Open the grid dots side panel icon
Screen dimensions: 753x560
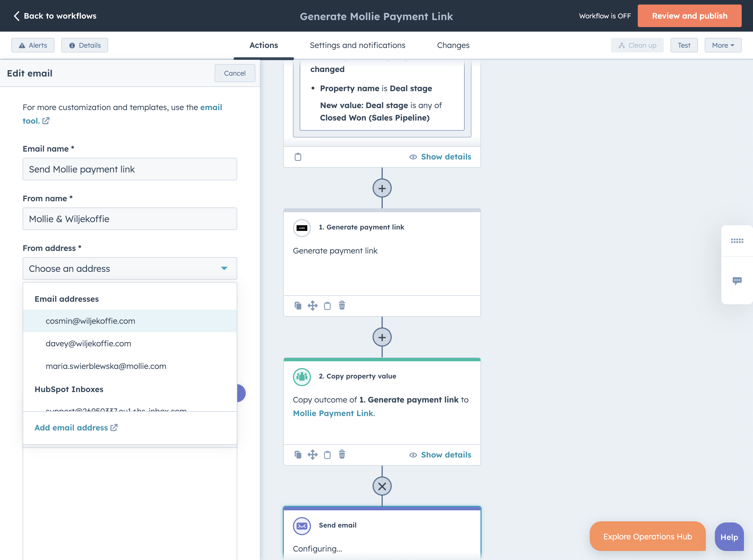(x=737, y=241)
